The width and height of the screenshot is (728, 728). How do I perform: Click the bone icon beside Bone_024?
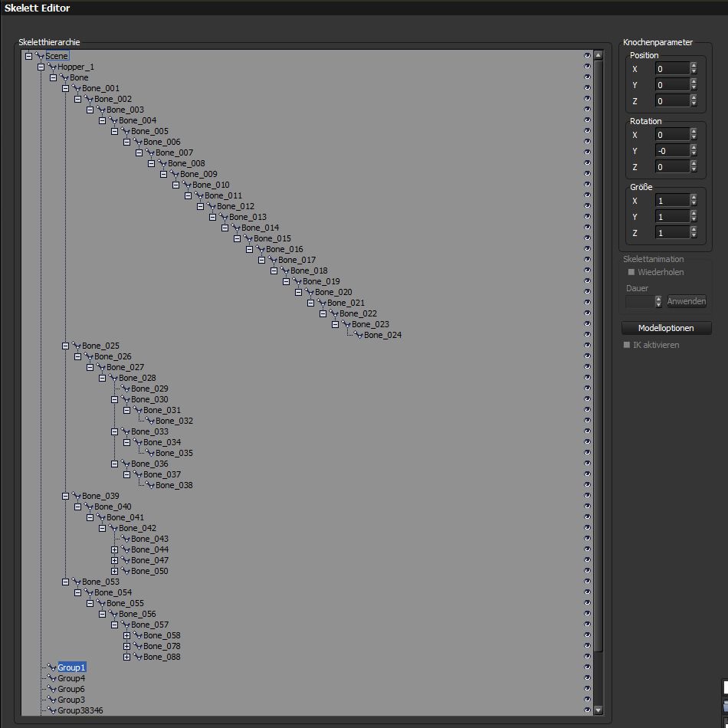[359, 335]
